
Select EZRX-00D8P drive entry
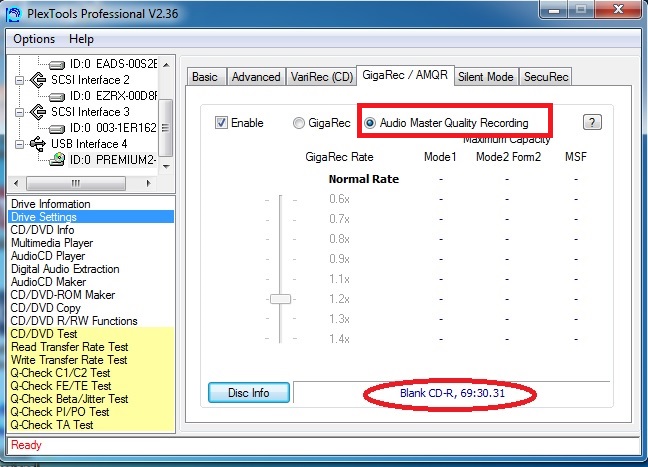(x=113, y=96)
